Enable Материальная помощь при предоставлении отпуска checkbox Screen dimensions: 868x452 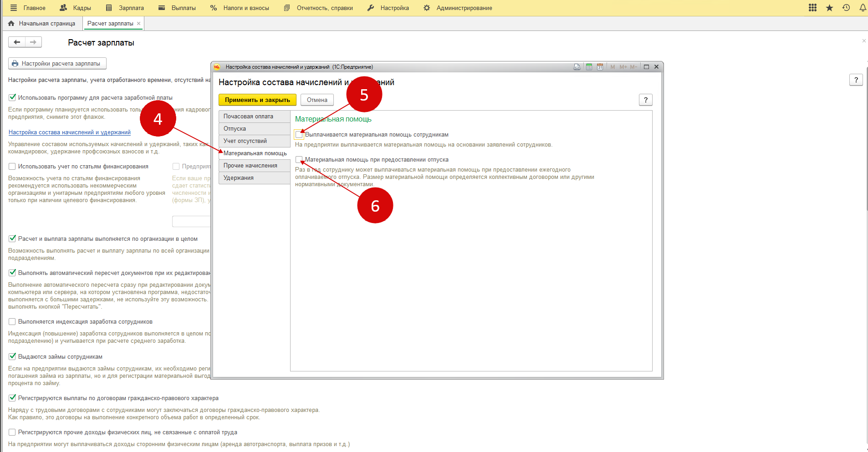(x=299, y=160)
